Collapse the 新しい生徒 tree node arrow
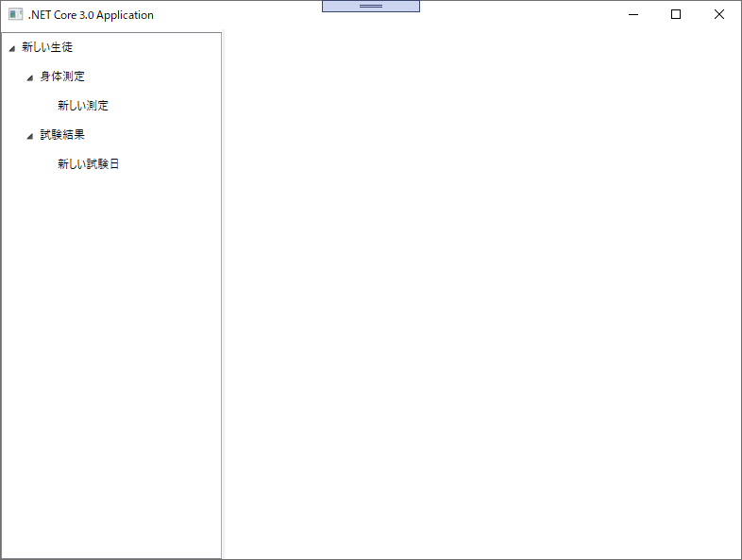The height and width of the screenshot is (560, 742). pos(12,48)
